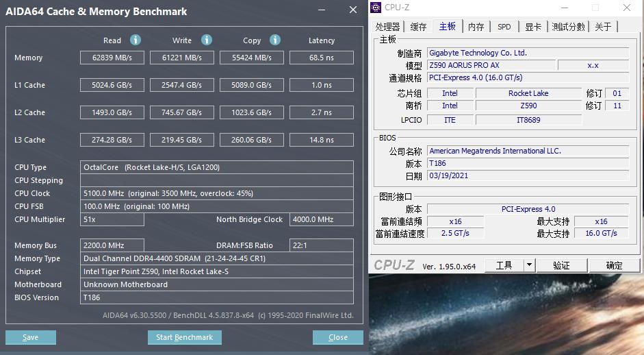This screenshot has width=644, height=355.
Task: Click Motherboard field Unknown Motherboard
Action: tap(217, 284)
